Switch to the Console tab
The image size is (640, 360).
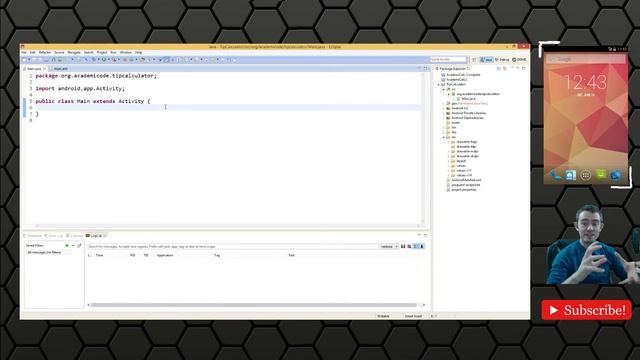click(x=74, y=236)
